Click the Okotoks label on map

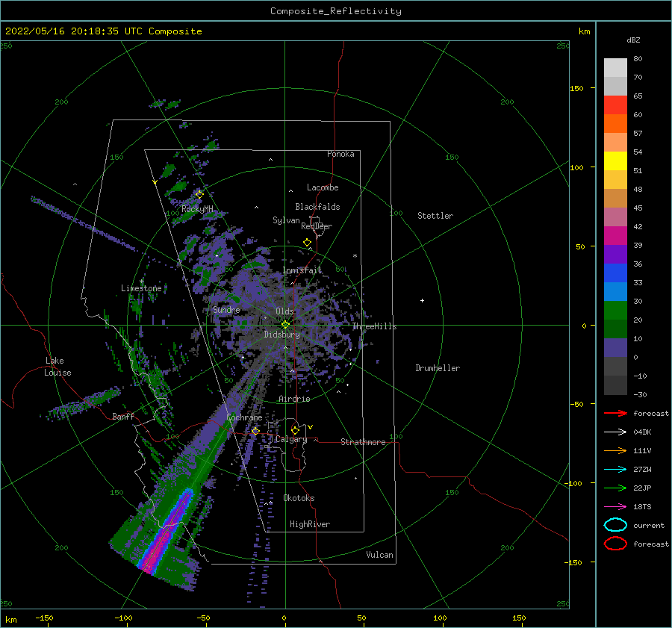pyautogui.click(x=299, y=498)
